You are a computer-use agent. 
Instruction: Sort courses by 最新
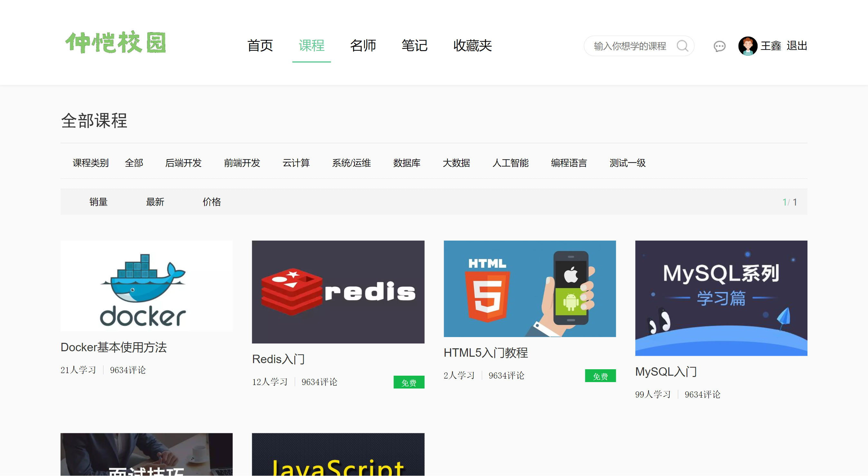tap(155, 202)
